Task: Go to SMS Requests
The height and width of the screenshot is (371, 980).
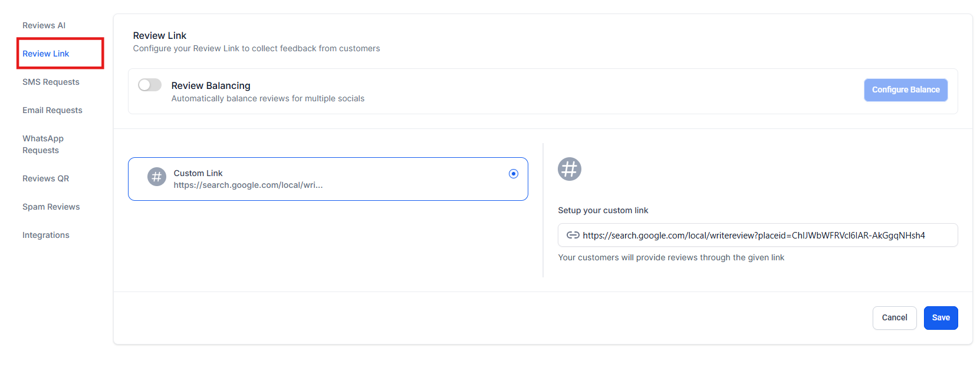Action: click(x=51, y=82)
